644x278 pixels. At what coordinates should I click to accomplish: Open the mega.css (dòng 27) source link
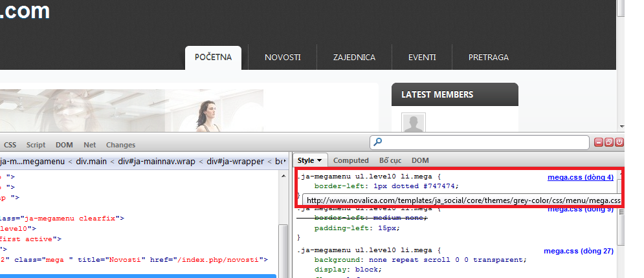578,251
